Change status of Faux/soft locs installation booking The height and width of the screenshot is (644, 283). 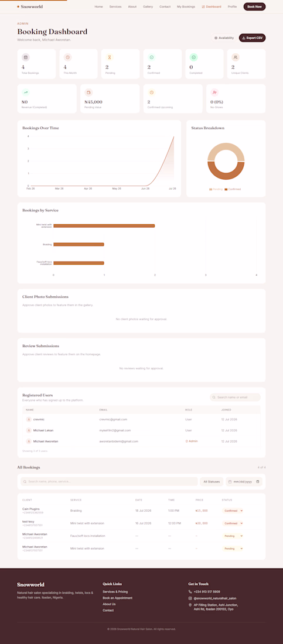pos(233,536)
